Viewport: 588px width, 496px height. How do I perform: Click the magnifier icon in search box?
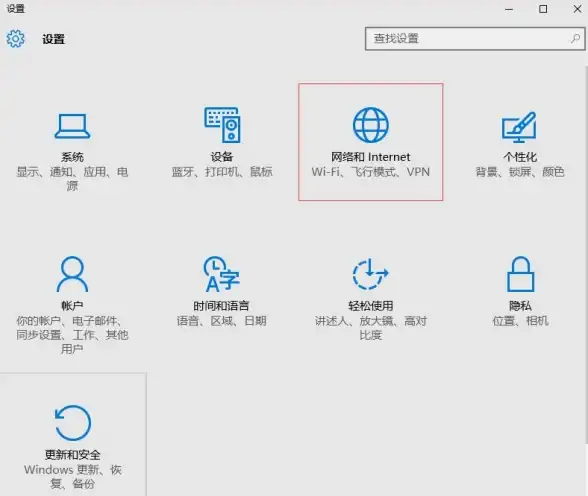575,38
